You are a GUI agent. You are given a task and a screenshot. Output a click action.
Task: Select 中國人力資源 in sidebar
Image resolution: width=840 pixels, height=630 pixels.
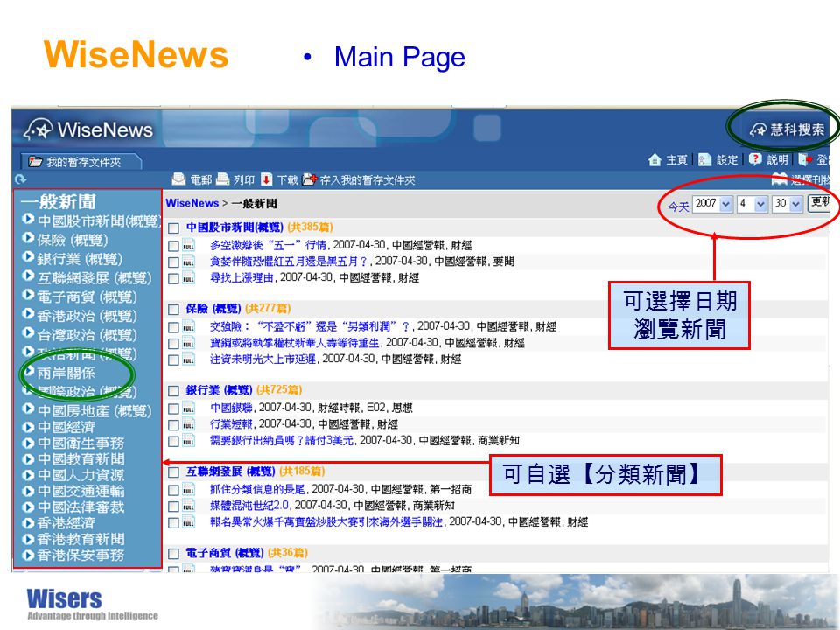(80, 475)
